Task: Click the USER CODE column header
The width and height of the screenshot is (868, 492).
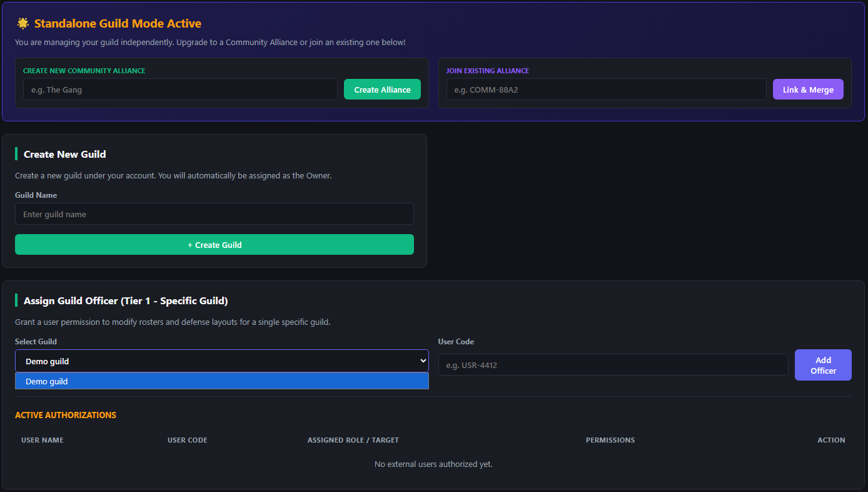Action: 187,440
